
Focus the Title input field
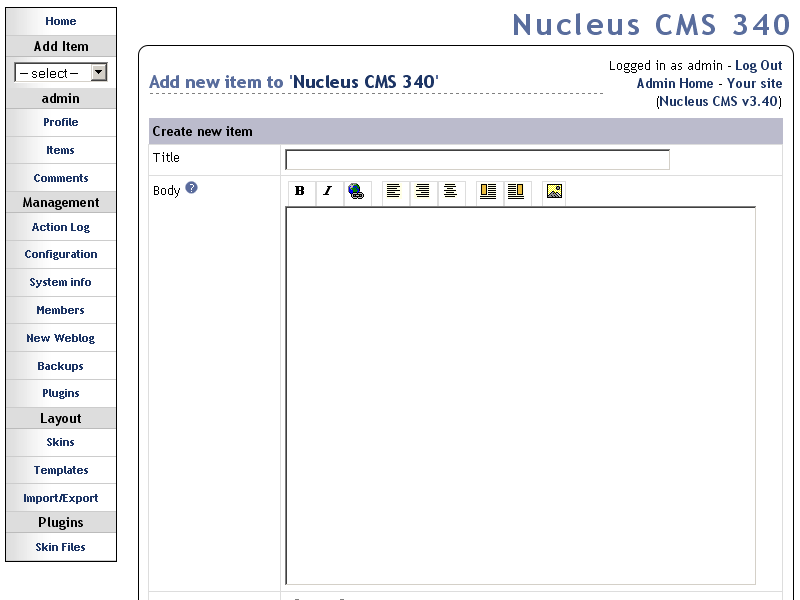tap(477, 160)
